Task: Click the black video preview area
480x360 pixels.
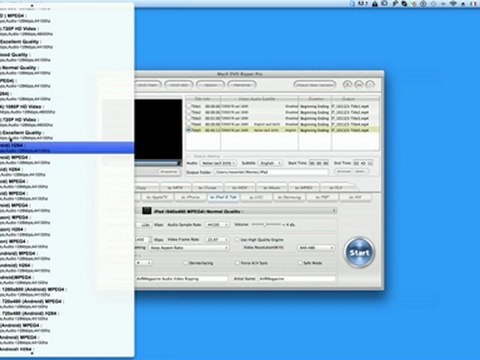Action: coord(158,129)
